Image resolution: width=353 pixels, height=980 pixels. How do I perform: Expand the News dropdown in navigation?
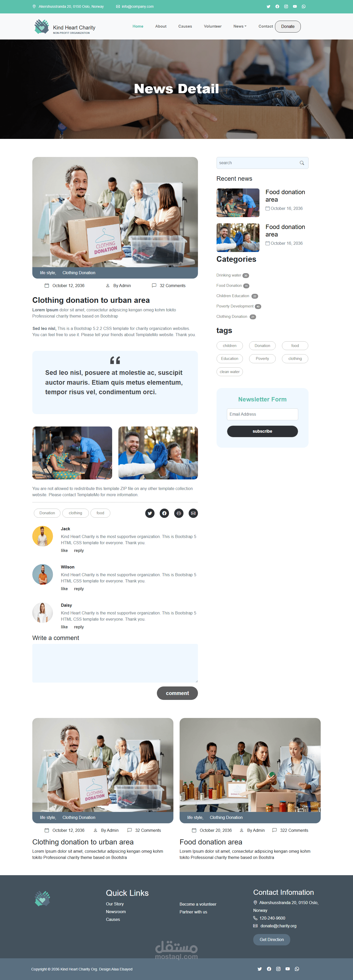point(240,26)
